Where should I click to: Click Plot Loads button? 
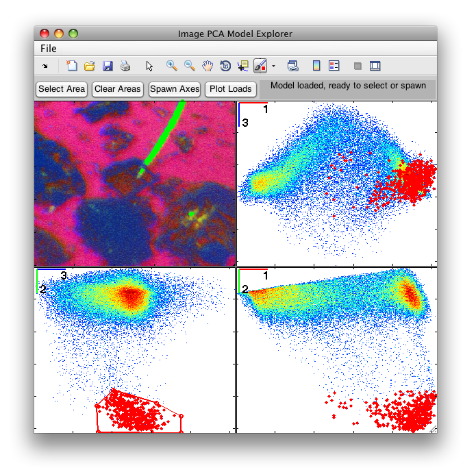[231, 89]
